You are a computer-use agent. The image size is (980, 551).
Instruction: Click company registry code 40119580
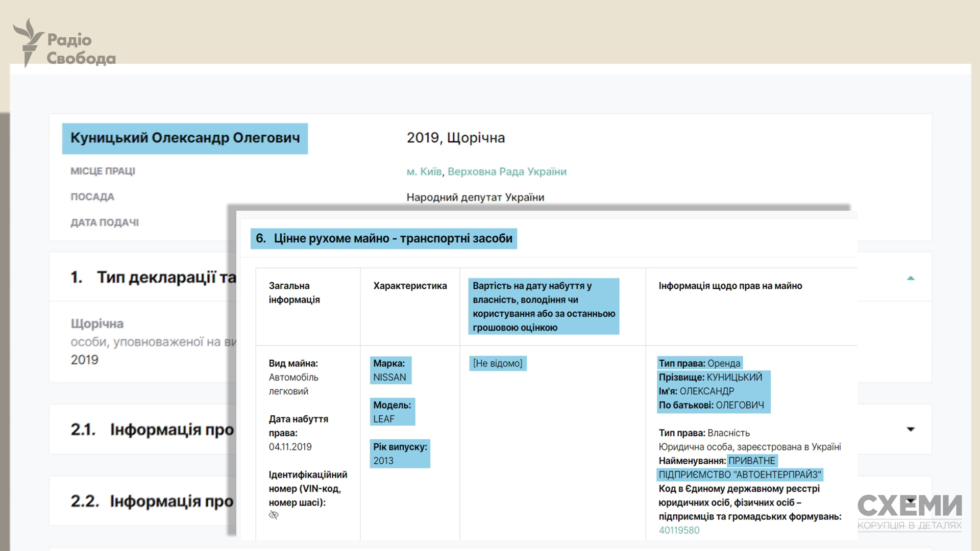679,530
